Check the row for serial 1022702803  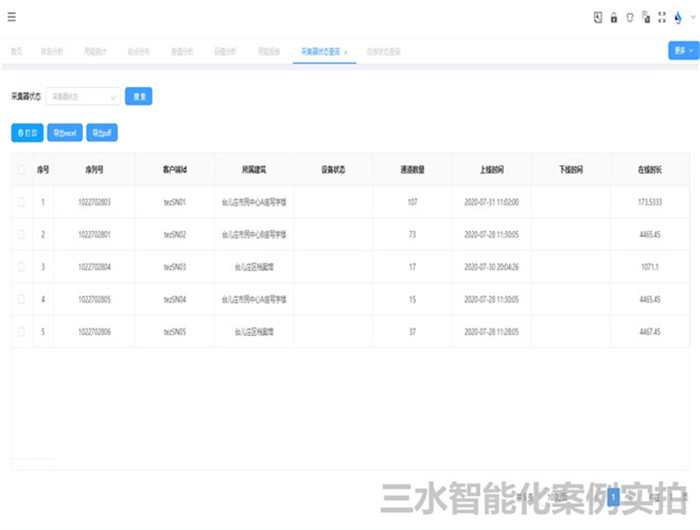22,203
